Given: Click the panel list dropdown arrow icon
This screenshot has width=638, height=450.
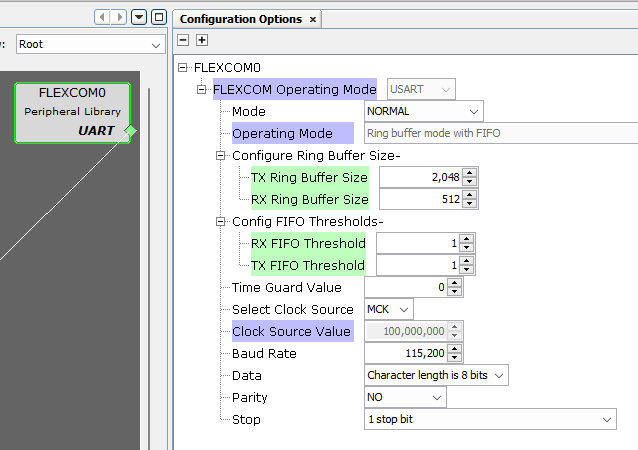Looking at the screenshot, I should [x=140, y=18].
